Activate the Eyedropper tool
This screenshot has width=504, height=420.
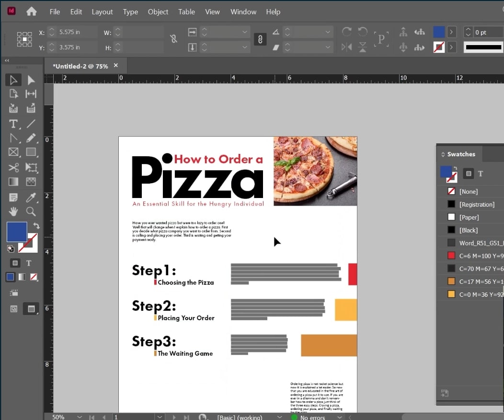[x=32, y=197]
